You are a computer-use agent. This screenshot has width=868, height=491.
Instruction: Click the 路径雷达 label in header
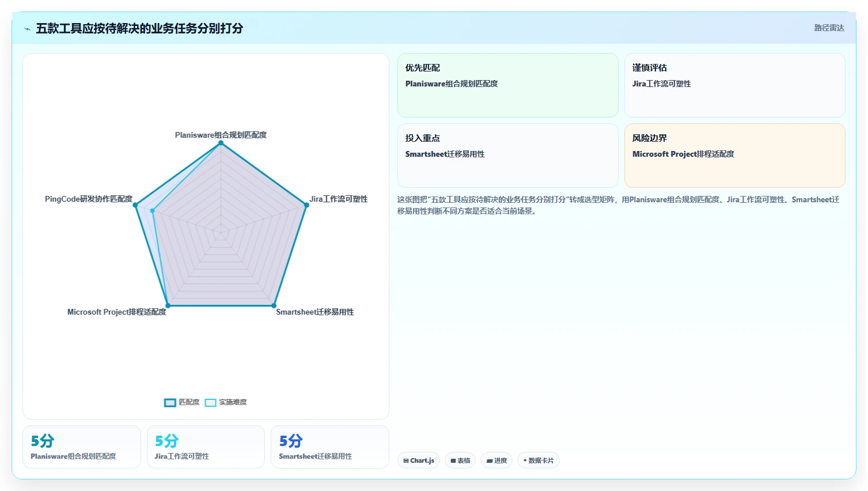coord(829,28)
